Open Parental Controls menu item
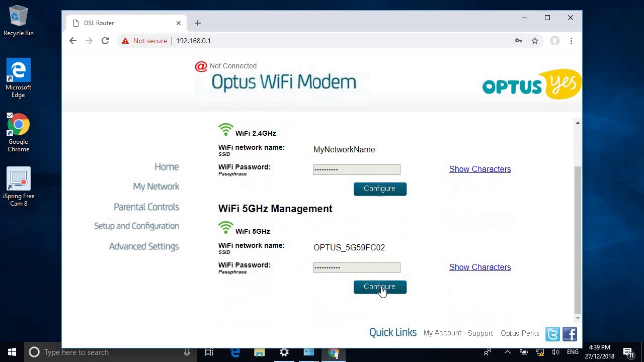Viewport: 644px width, 362px height. 146,207
